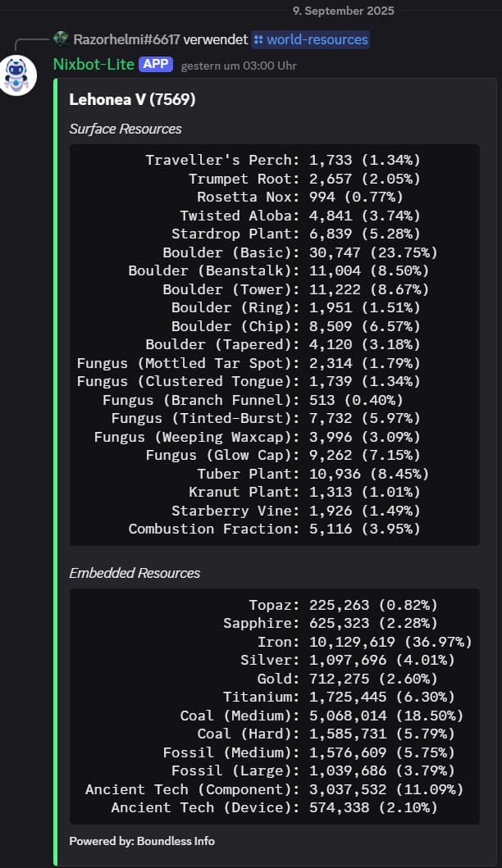
Task: Click the Lehonea V (7569) embed title
Action: point(132,100)
